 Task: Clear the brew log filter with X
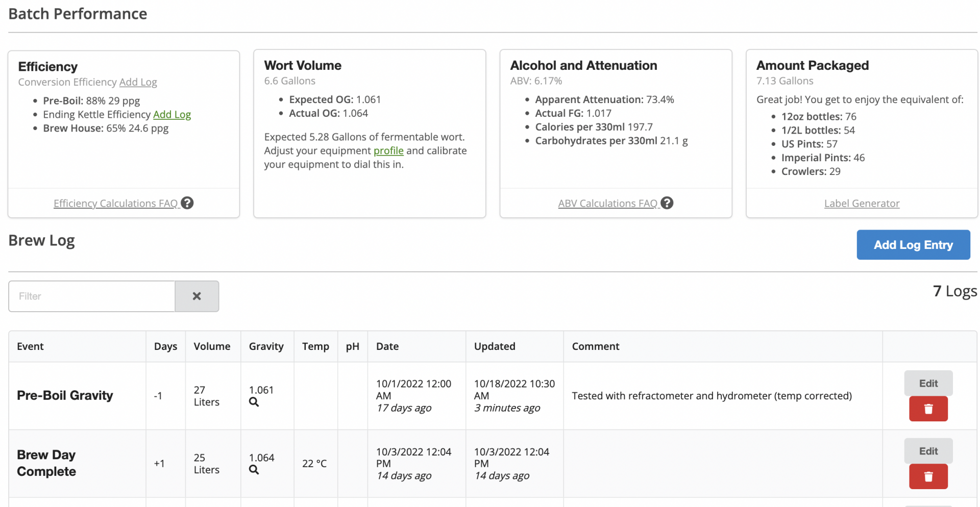click(197, 296)
